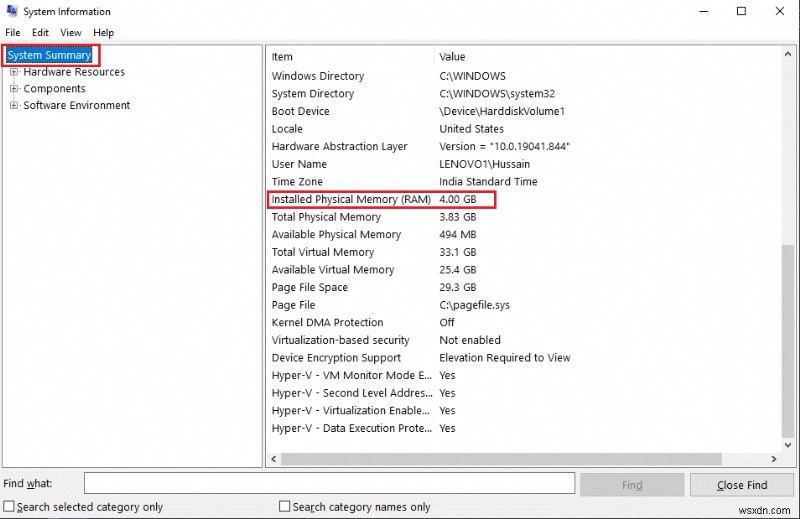Select the Hardware Abstraction Layer row

pyautogui.click(x=524, y=146)
